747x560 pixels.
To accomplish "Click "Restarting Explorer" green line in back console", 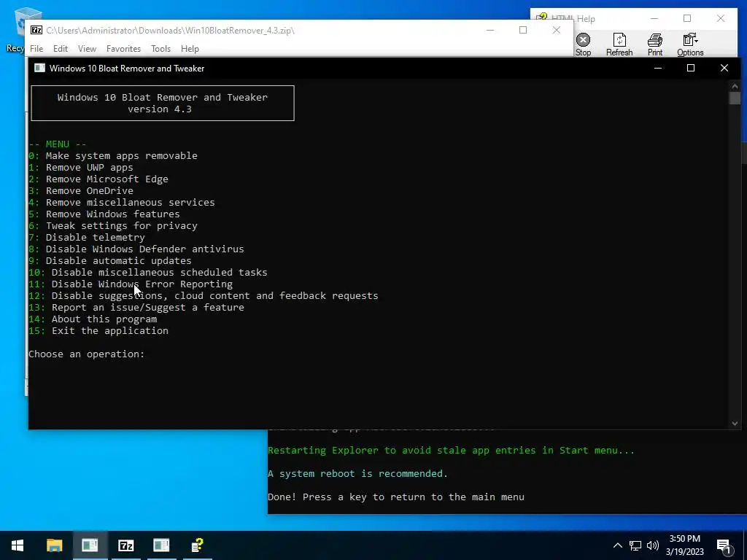I will point(451,451).
